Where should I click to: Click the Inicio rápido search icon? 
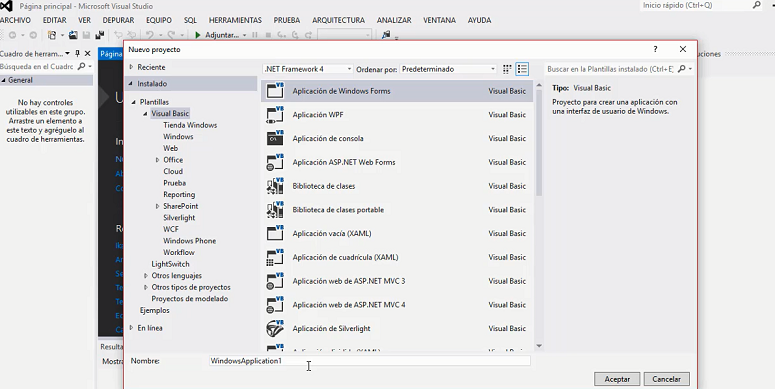pos(757,5)
